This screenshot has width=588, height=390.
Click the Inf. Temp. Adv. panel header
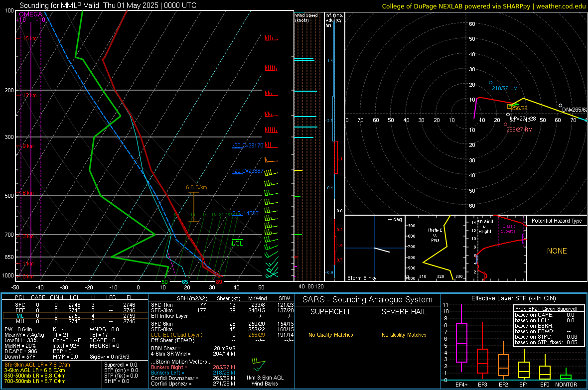point(334,20)
